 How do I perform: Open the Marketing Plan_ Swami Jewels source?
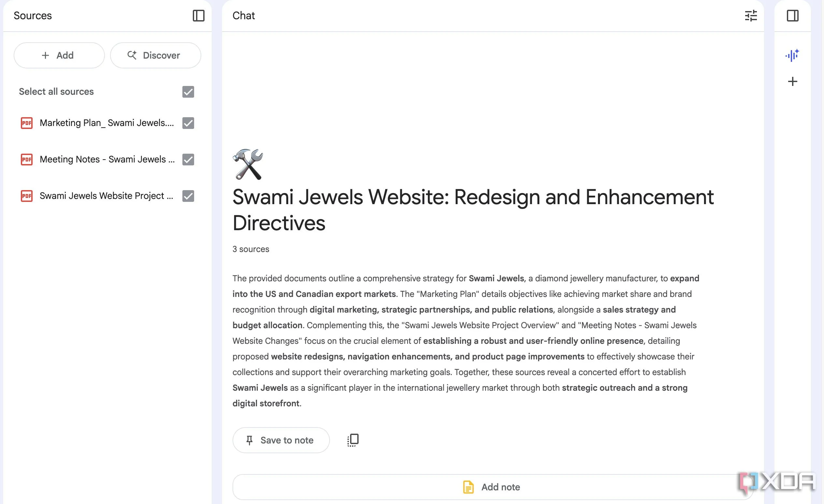tap(107, 123)
